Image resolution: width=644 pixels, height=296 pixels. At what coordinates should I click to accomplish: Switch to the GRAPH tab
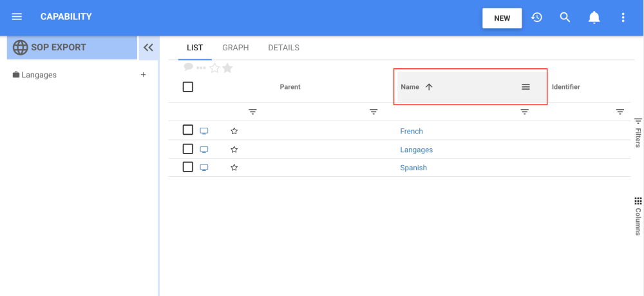pyautogui.click(x=235, y=48)
